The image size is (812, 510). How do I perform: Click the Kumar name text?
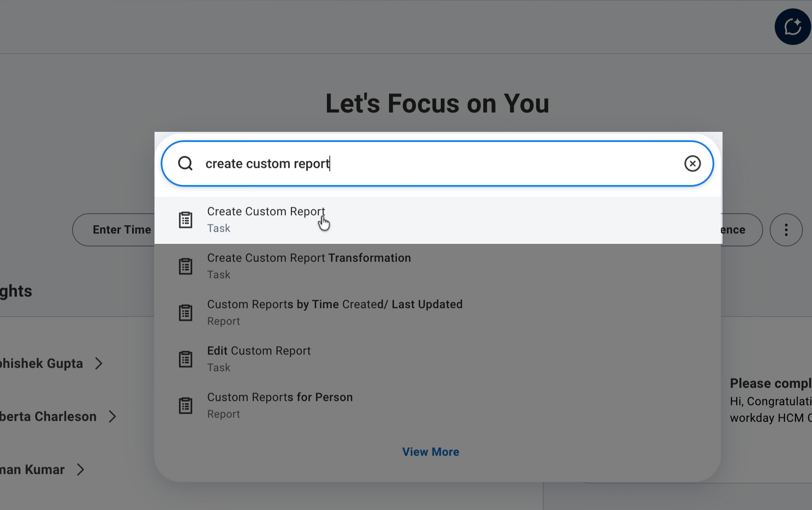(32, 469)
